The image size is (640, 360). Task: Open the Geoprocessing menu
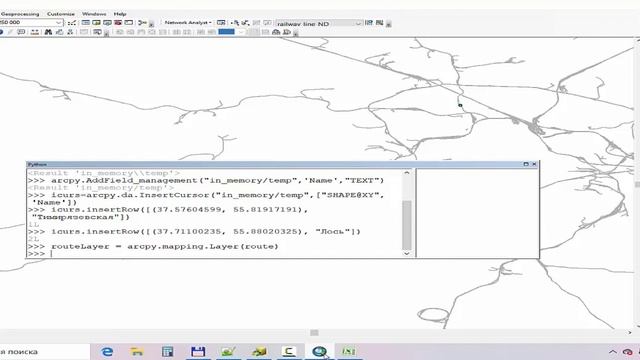click(20, 14)
